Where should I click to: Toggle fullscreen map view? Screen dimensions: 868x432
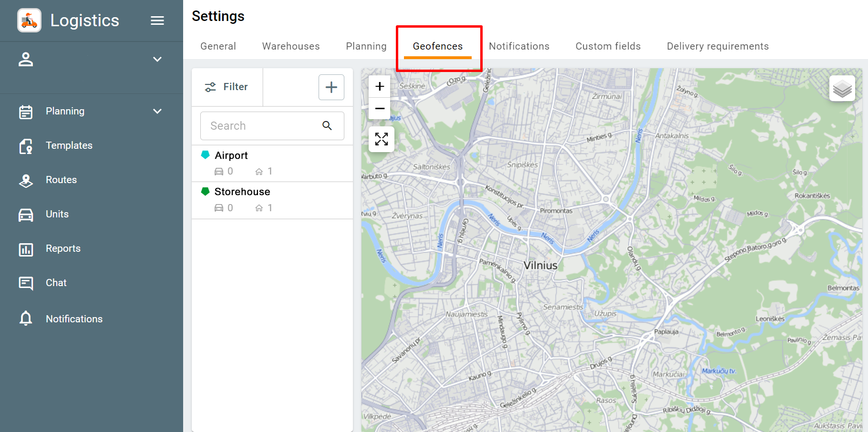381,139
